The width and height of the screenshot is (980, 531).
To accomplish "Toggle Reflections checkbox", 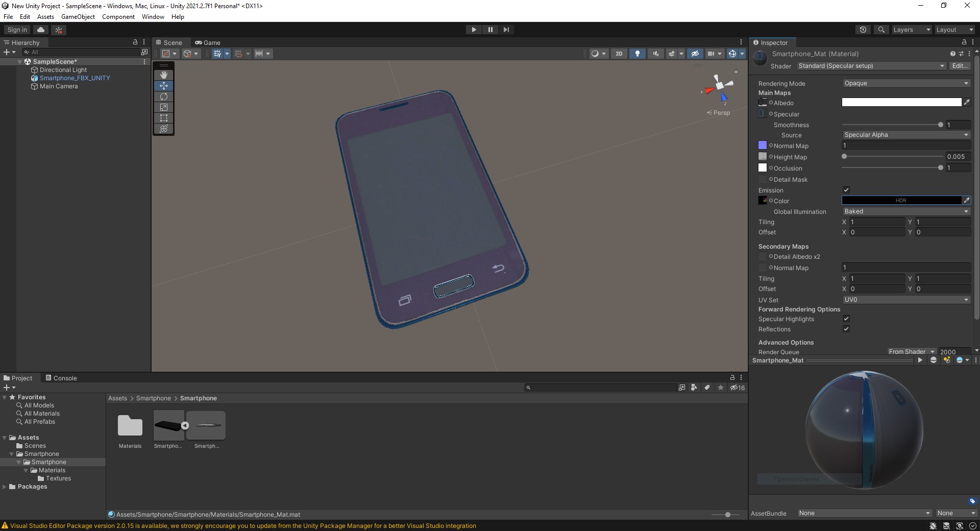I will (x=846, y=329).
